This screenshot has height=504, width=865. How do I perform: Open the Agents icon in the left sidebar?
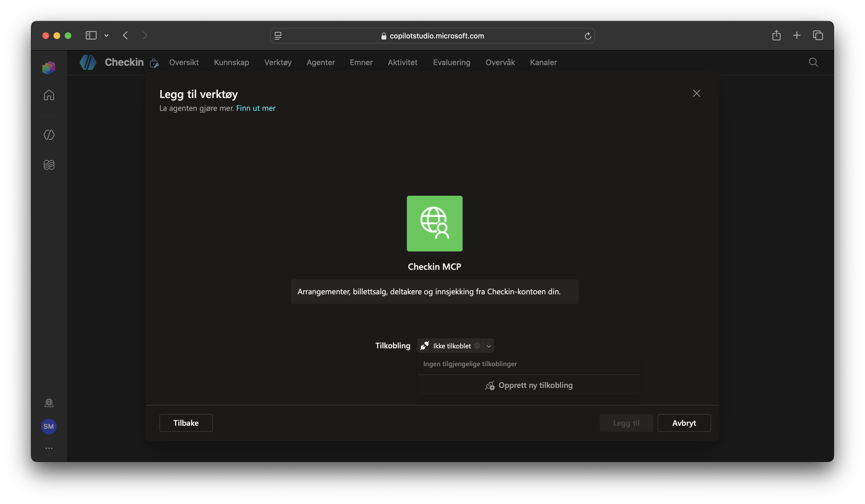click(x=49, y=135)
